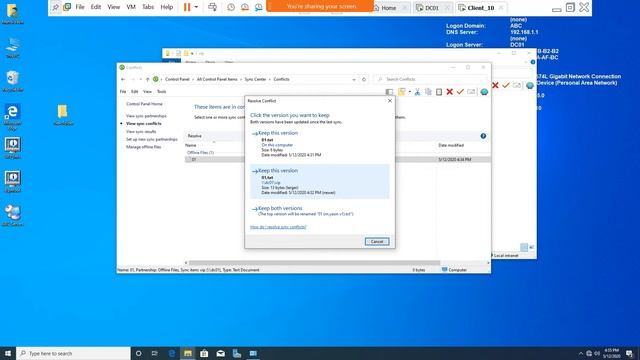This screenshot has height=360, width=640.
Task: Click the views icon in the Conflicts toolbar
Action: [x=402, y=92]
